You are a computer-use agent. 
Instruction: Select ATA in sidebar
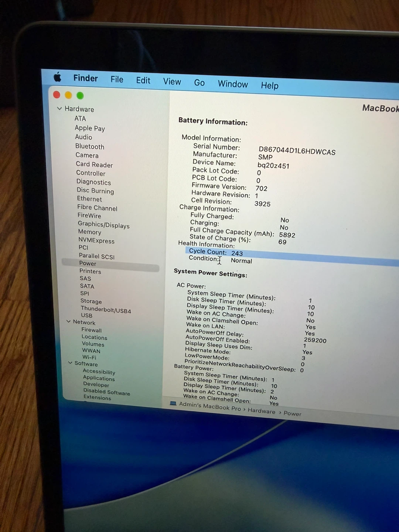point(80,119)
